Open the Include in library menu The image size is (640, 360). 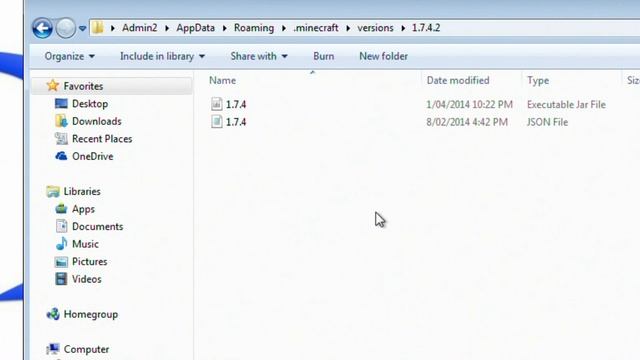(x=162, y=56)
